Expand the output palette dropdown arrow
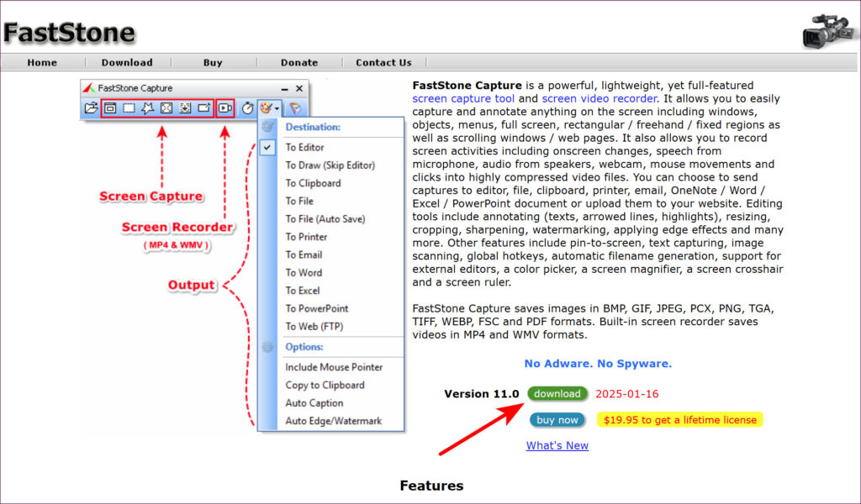861x504 pixels. point(277,109)
